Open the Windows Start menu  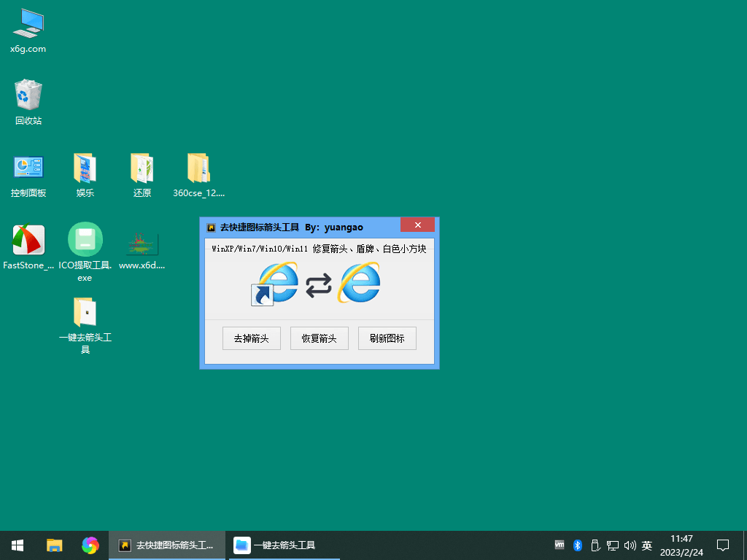[x=18, y=545]
